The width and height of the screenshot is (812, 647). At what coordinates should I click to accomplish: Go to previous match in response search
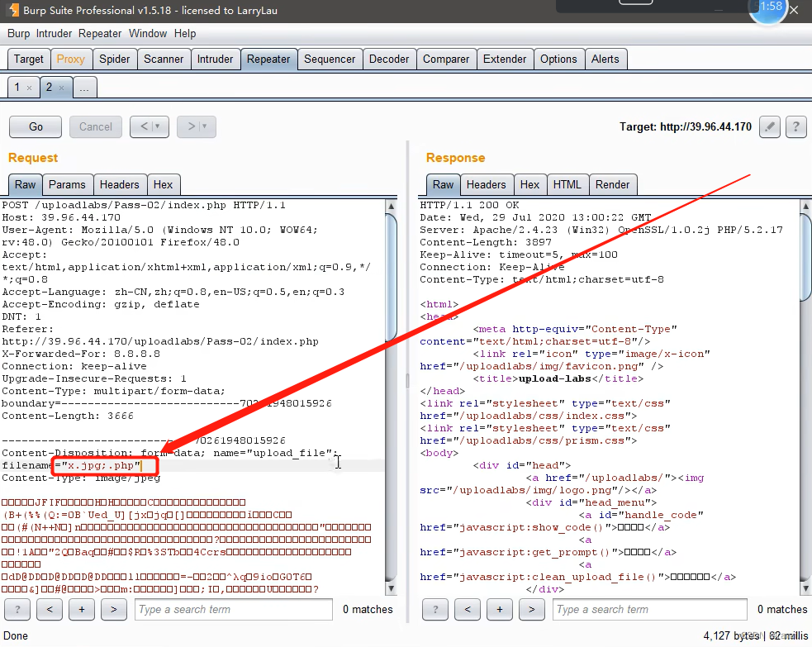(468, 609)
